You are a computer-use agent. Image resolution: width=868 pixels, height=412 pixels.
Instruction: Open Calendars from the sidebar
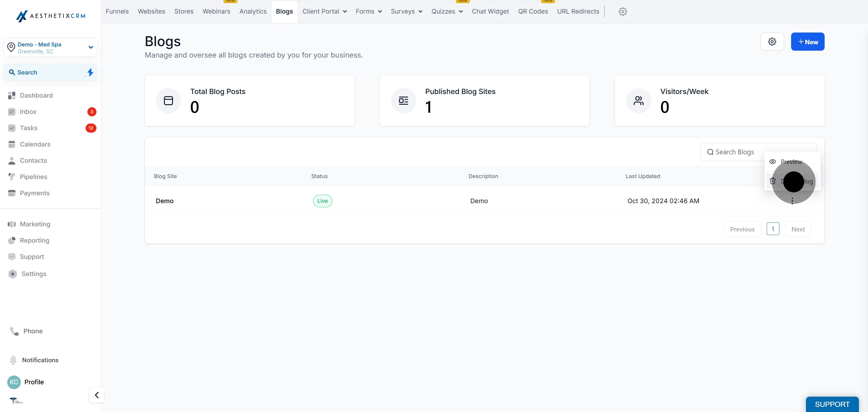click(35, 144)
